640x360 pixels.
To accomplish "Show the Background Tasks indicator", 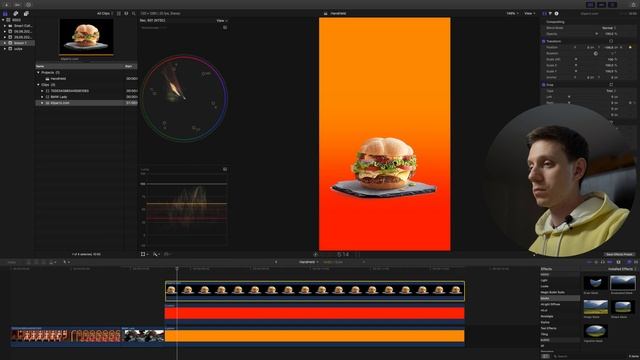I will click(x=29, y=4).
